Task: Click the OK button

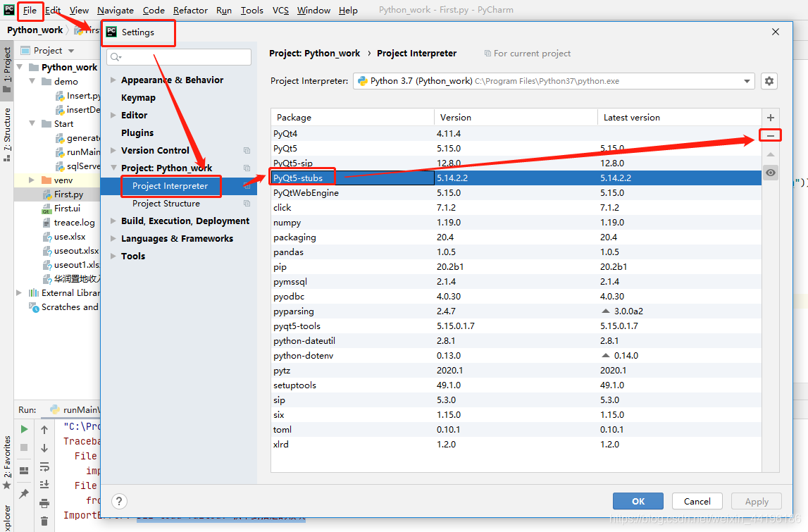Action: point(638,501)
